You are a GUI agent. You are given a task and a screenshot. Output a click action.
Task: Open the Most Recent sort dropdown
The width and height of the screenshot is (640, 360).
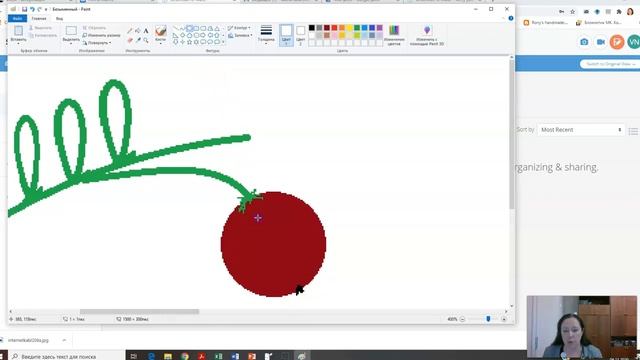[580, 129]
